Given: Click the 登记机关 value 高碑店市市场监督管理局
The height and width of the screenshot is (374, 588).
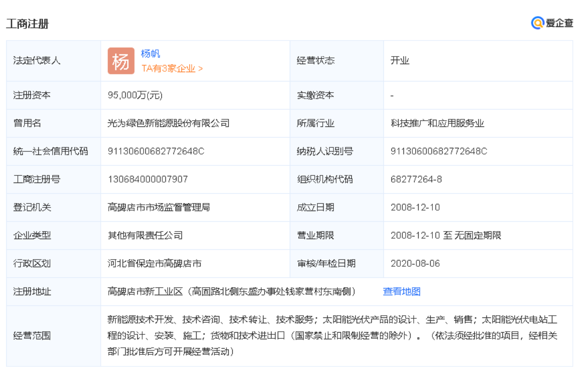Looking at the screenshot, I should 159,207.
